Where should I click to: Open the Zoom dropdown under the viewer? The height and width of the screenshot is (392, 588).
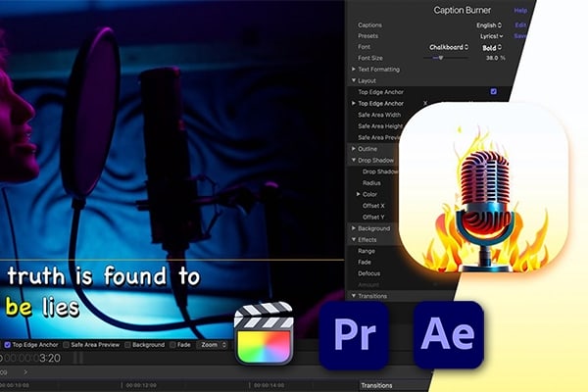213,345
